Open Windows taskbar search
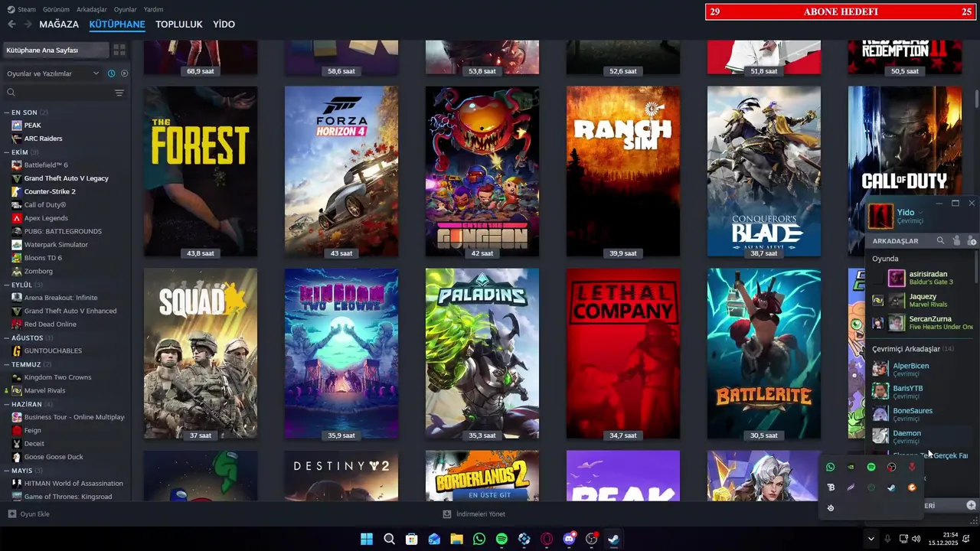This screenshot has width=980, height=551. (389, 539)
